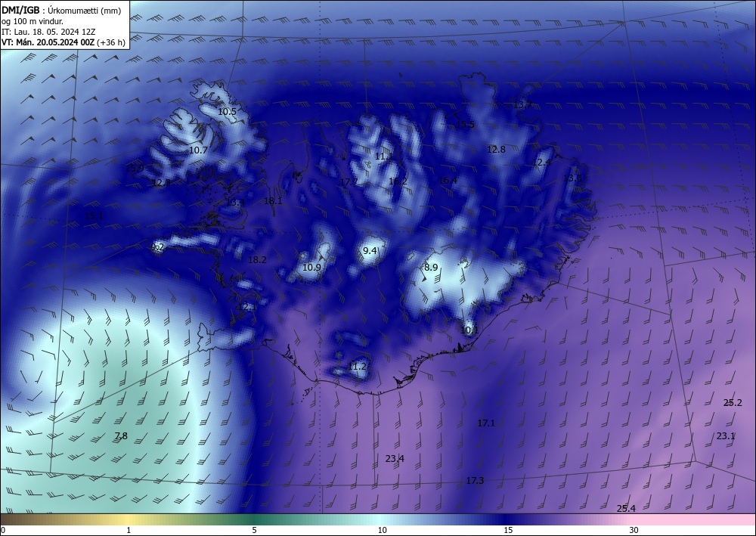Click the 17.7 value on the map
This screenshot has height=536, width=756.
coord(349,181)
